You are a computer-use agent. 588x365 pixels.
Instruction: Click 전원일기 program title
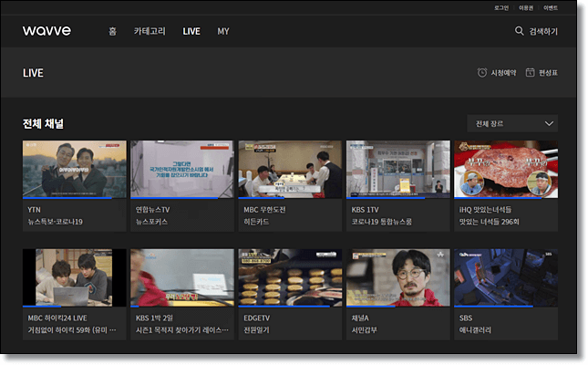click(x=256, y=329)
